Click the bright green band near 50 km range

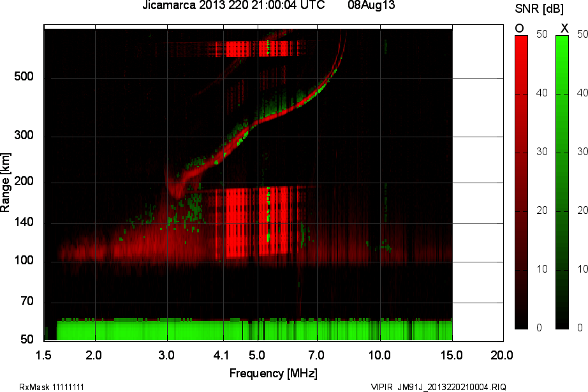(254, 329)
